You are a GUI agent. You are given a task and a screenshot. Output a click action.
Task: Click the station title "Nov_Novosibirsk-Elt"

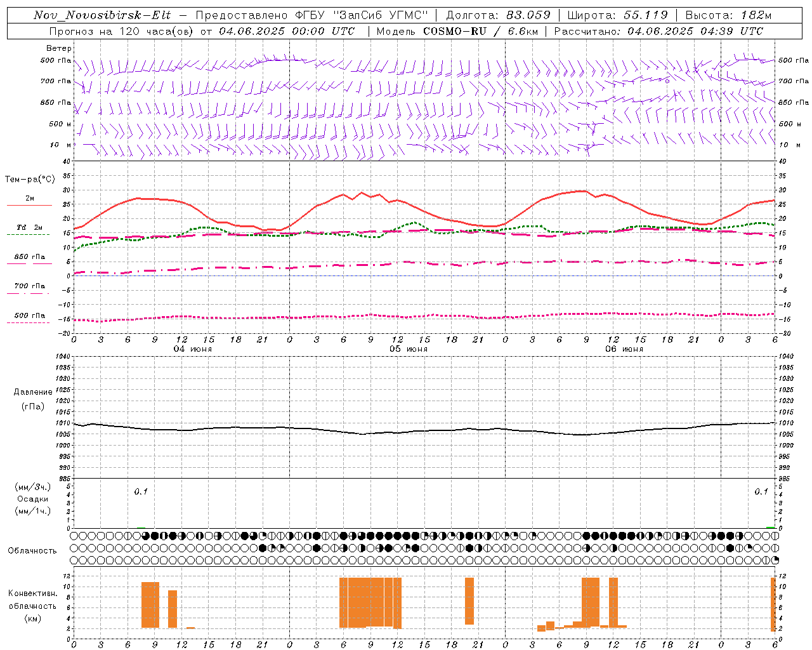coord(102,15)
